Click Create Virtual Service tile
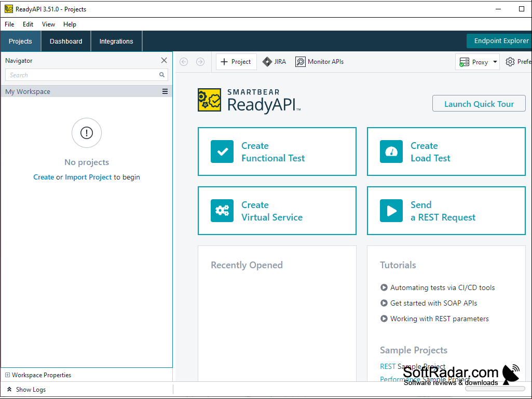The width and height of the screenshot is (532, 399). pyautogui.click(x=277, y=211)
